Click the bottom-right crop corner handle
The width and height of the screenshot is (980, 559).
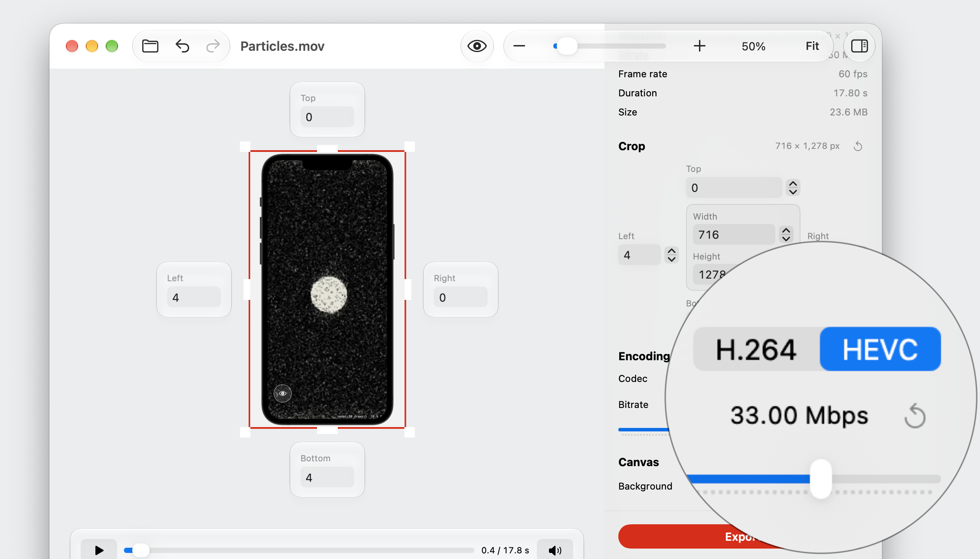pyautogui.click(x=409, y=432)
